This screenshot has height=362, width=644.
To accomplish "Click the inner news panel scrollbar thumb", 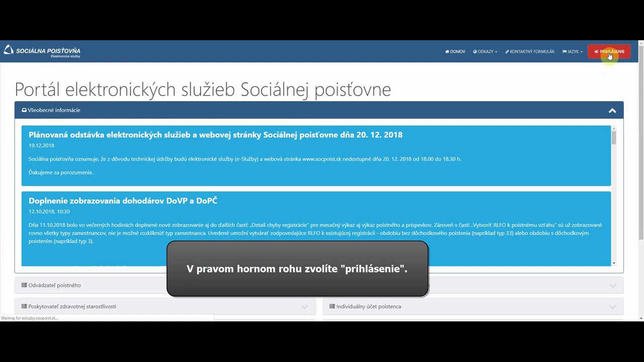I will [614, 138].
